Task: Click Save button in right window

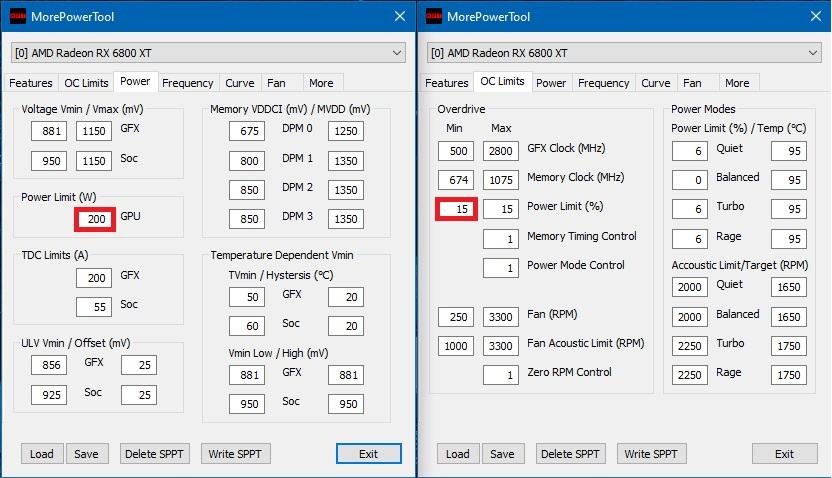Action: [x=503, y=454]
